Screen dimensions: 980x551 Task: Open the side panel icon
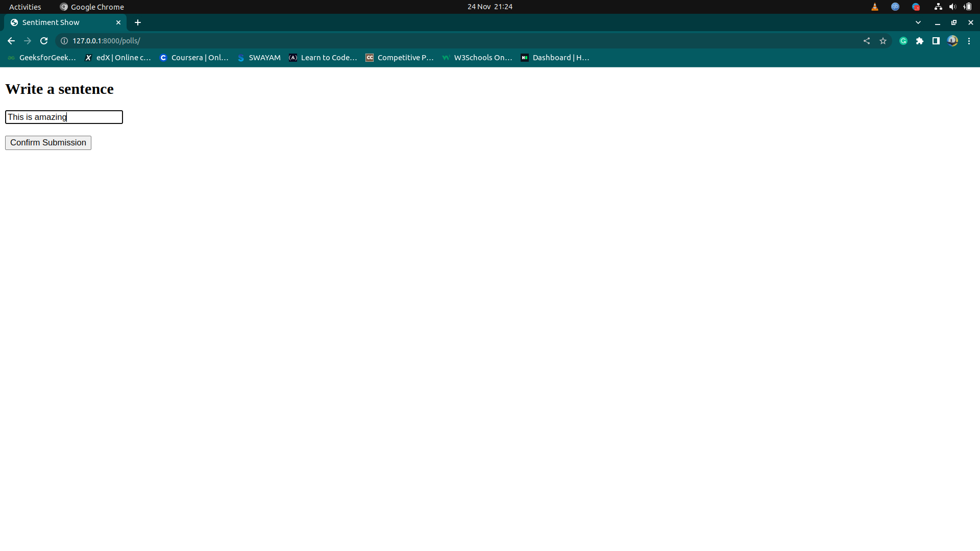(x=936, y=41)
